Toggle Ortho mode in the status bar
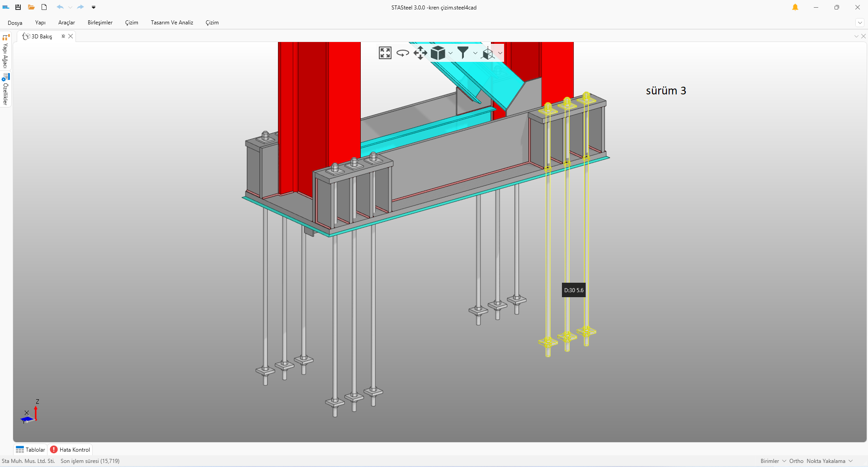 796,461
